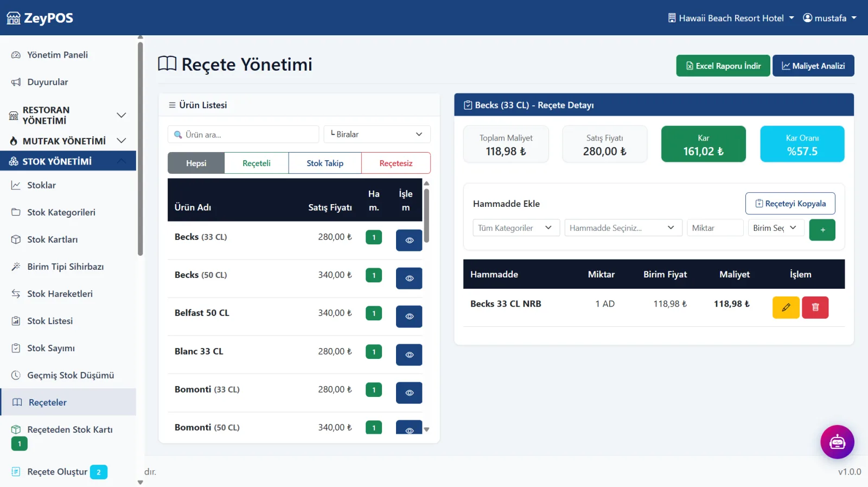868x487 pixels.
Task: Add ingredient with green plus button
Action: tap(822, 230)
